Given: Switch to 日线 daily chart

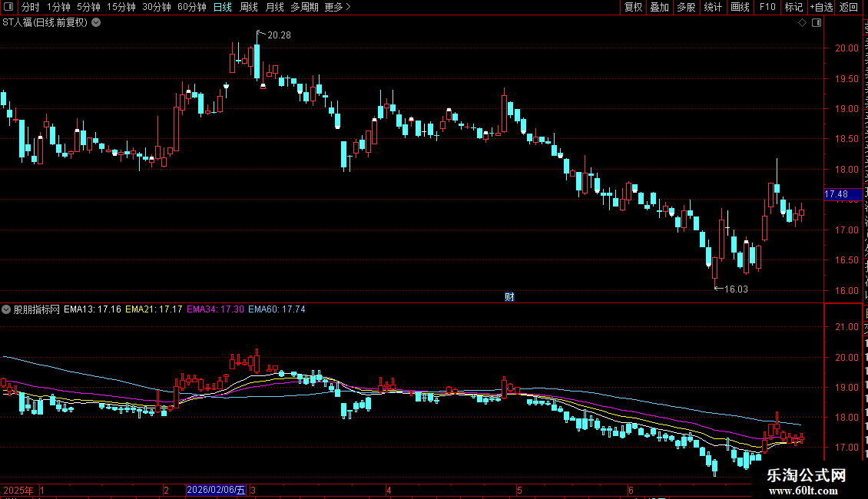Looking at the screenshot, I should pos(223,7).
